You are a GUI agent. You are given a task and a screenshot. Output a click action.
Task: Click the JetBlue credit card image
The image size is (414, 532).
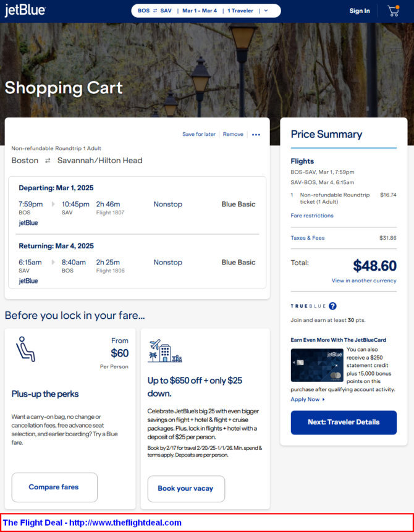coord(317,365)
